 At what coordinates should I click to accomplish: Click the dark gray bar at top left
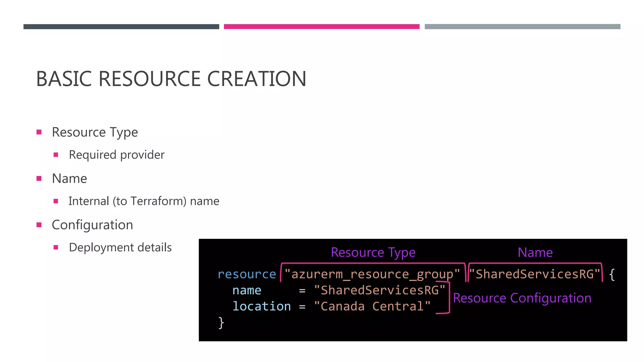click(121, 27)
